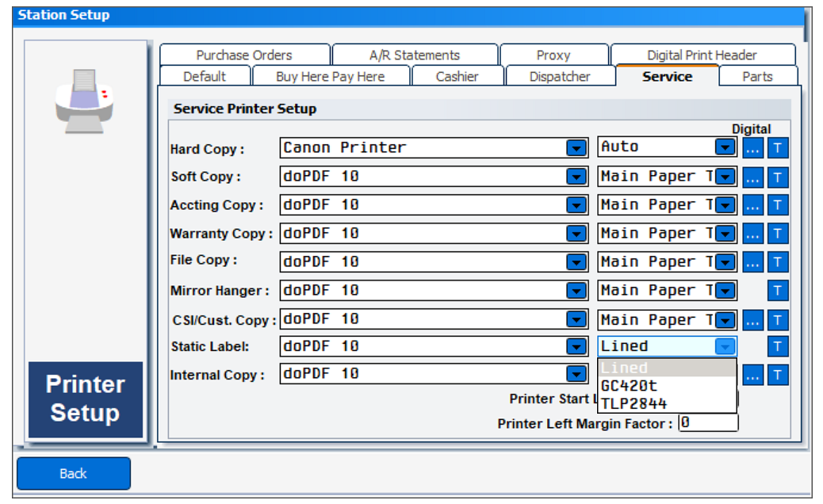Click the ellipsis button in Hard Copy row

point(752,148)
